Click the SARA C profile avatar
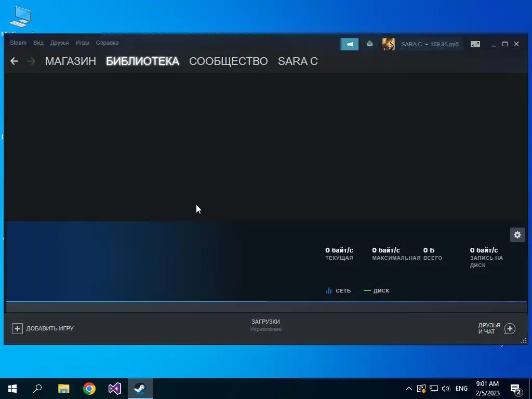The image size is (532, 399). [389, 44]
